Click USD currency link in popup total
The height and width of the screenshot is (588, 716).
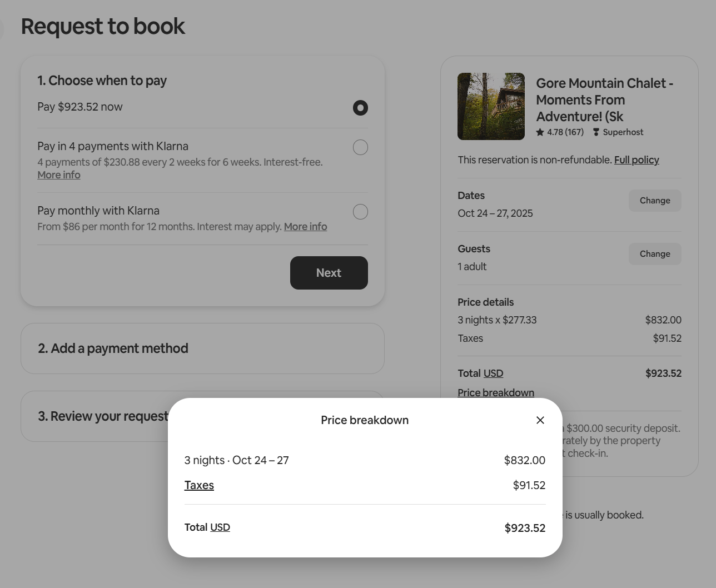(220, 527)
